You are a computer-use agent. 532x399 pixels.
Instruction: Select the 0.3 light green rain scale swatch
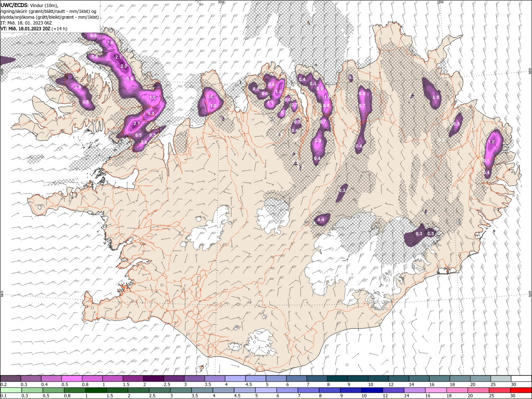coord(32,390)
